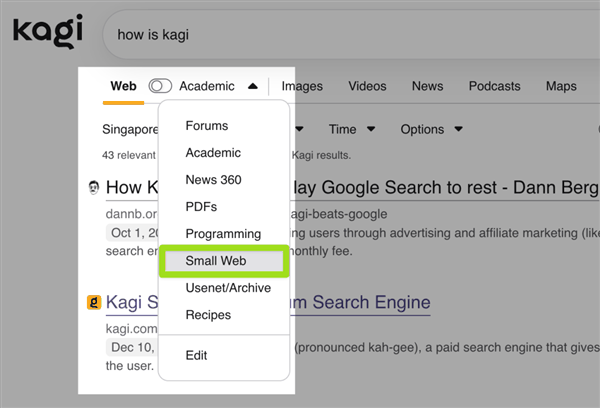Image resolution: width=600 pixels, height=408 pixels.
Task: Choose Recipes from the dropdown
Action: (x=208, y=315)
